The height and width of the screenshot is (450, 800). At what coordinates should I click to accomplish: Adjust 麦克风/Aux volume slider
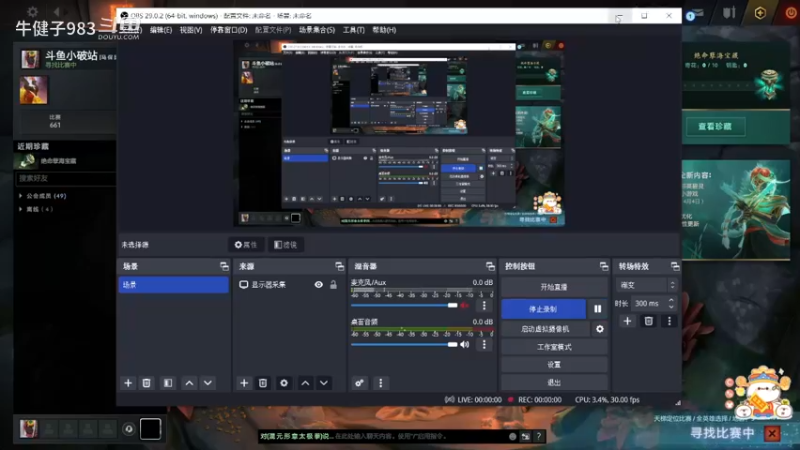[x=404, y=306]
